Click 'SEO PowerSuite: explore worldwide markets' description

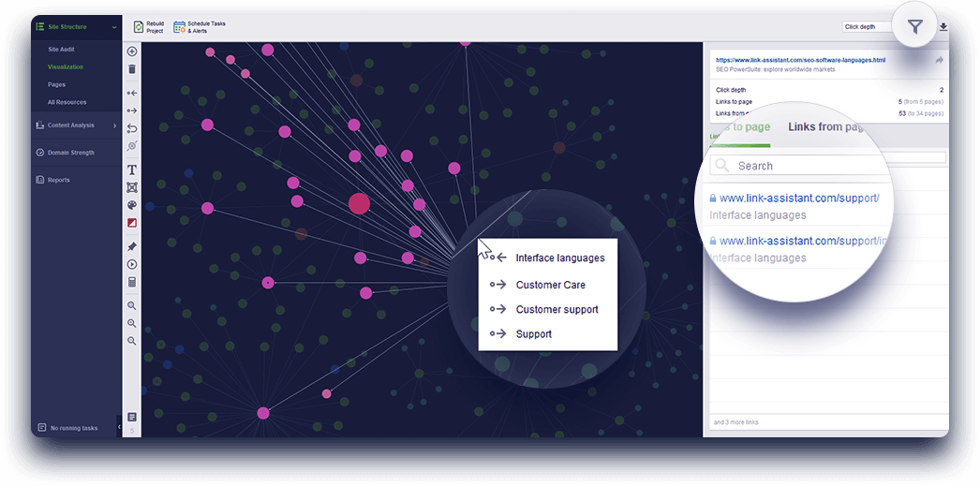(775, 69)
